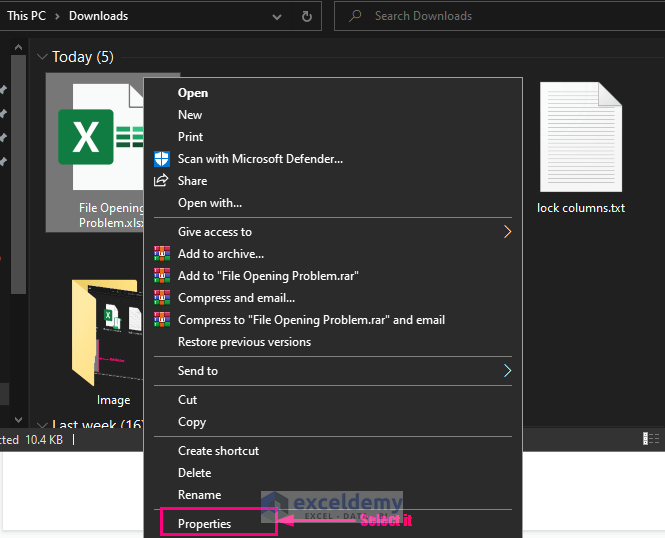The image size is (665, 538).
Task: Click the Today (5) group heading
Action: (x=83, y=57)
